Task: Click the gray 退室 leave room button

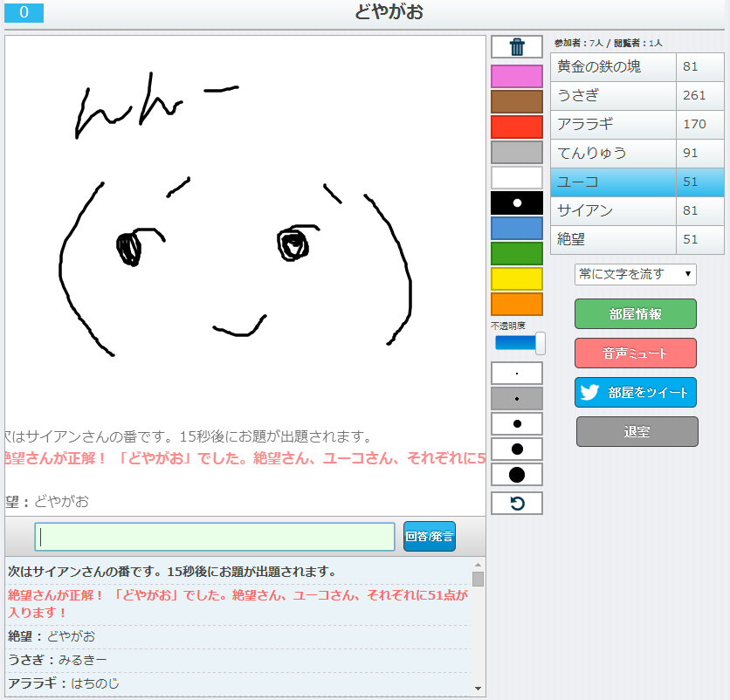Action: (637, 431)
